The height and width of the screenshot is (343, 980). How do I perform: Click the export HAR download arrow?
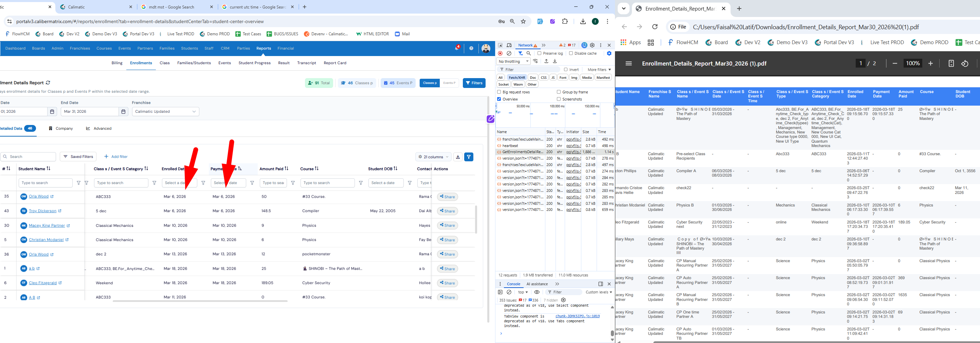coord(555,61)
